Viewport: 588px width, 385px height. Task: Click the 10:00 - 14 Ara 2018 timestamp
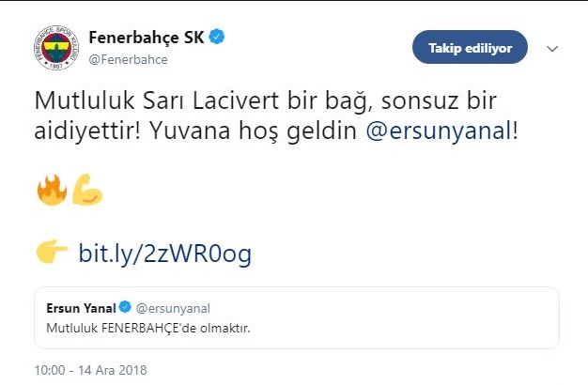pyautogui.click(x=91, y=370)
